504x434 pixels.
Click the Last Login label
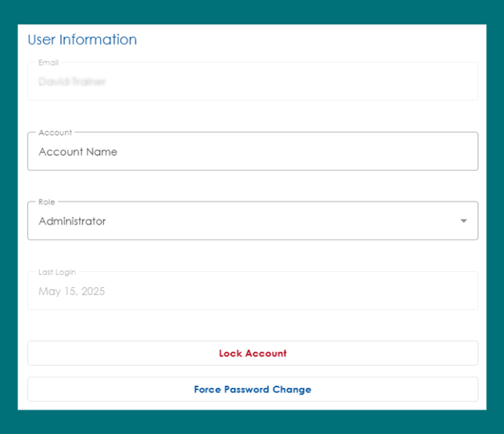(x=57, y=272)
